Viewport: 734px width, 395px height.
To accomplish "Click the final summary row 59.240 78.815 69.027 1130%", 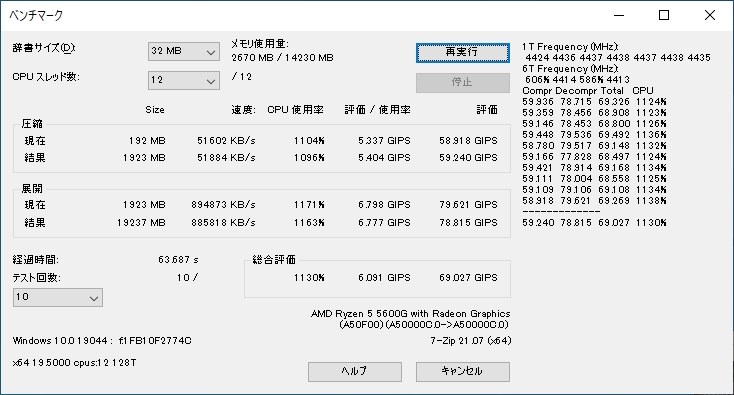I will (x=595, y=223).
